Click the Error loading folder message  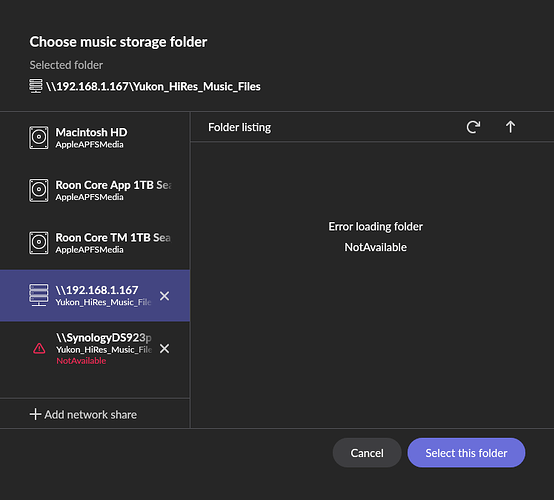[376, 227]
